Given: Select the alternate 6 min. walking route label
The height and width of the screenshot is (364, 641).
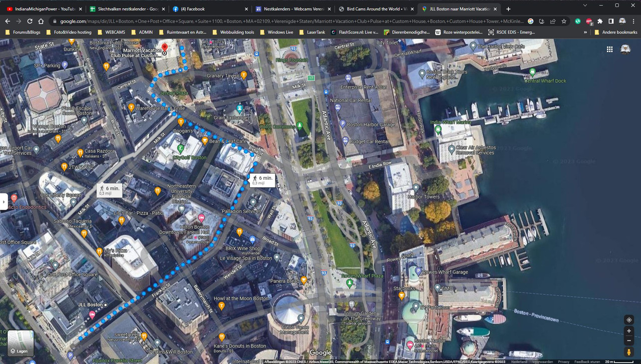Looking at the screenshot, I should [109, 190].
